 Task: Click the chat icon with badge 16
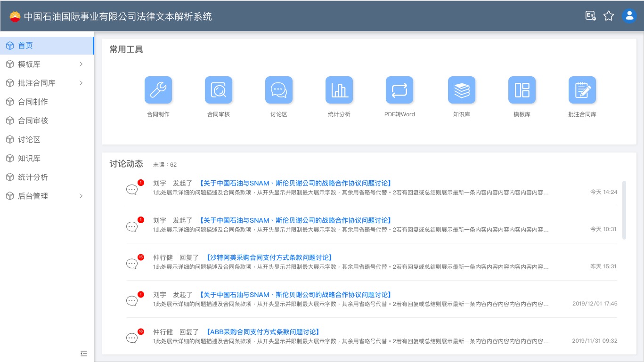point(132,338)
